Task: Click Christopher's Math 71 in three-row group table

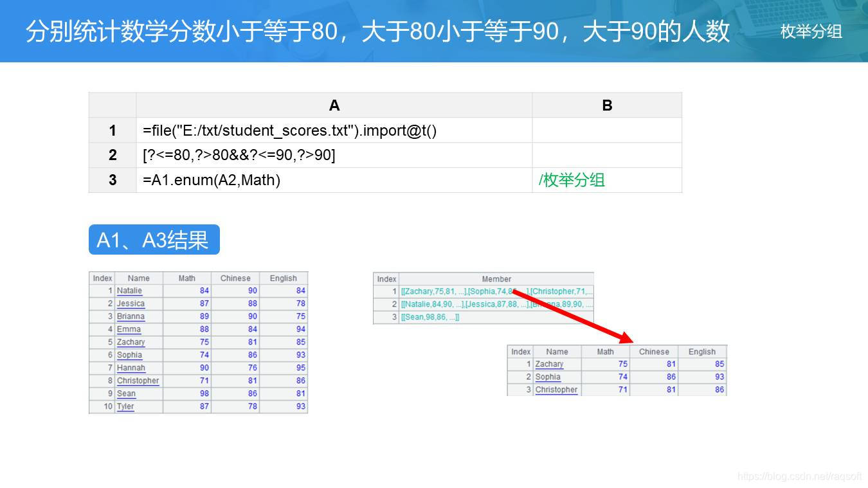Action: click(x=623, y=390)
